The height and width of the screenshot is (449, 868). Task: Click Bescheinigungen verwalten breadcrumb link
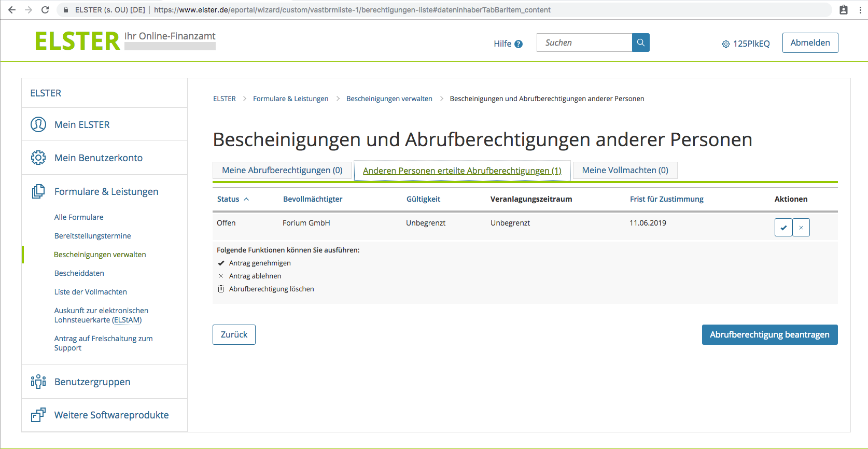(389, 99)
